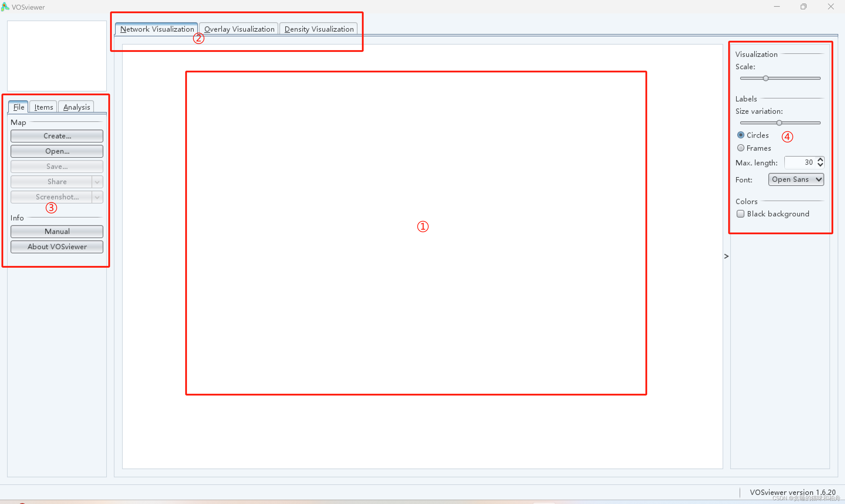Decrease Max. length with down stepper arrow
This screenshot has height=504, width=845.
(x=820, y=165)
